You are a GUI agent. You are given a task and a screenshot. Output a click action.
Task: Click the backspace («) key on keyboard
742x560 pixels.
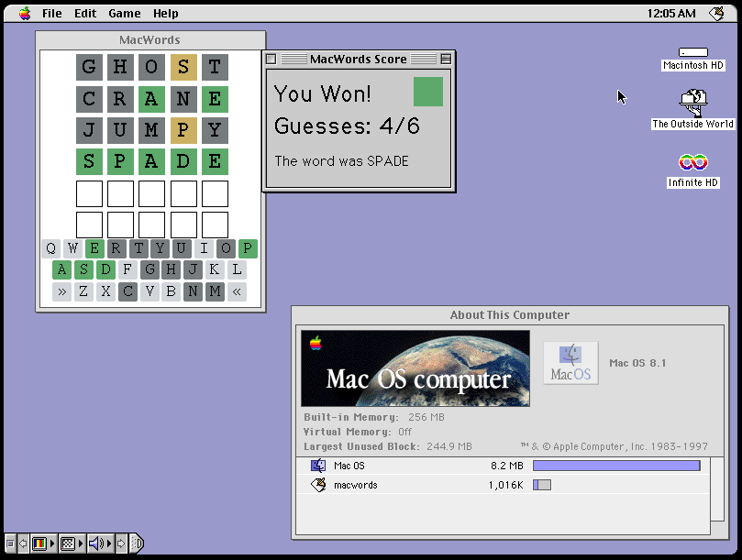[x=237, y=291]
